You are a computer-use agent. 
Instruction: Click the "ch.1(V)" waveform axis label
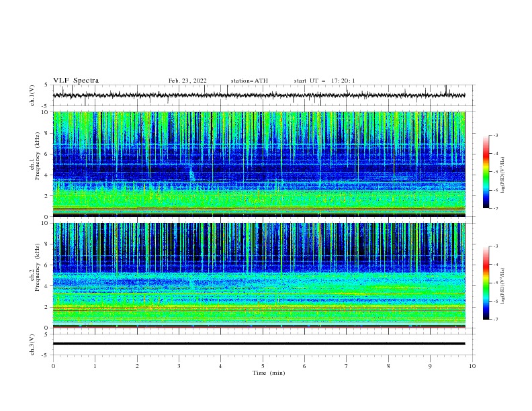point(32,95)
